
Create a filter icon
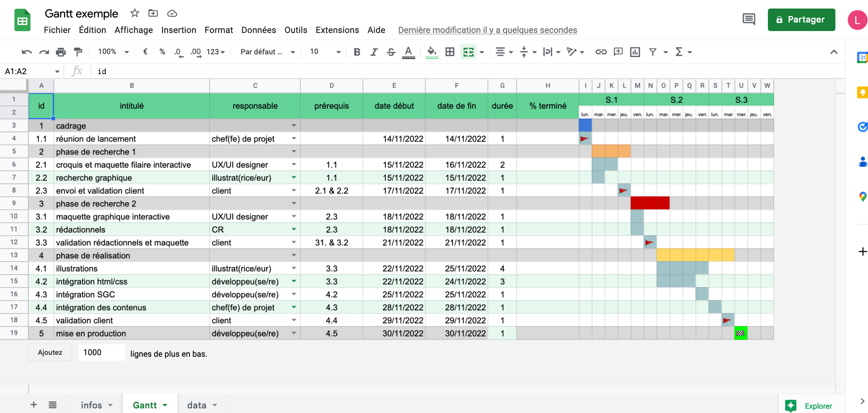click(653, 52)
